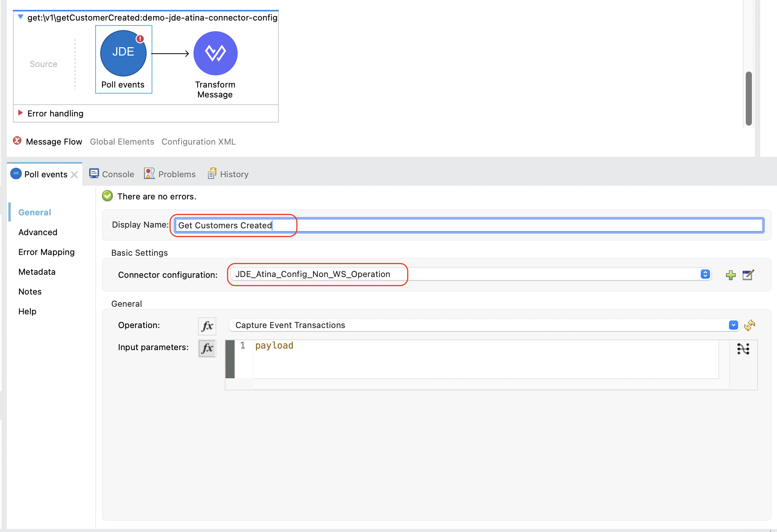Switch to the Global Elements tab
777x532 pixels.
coord(122,142)
